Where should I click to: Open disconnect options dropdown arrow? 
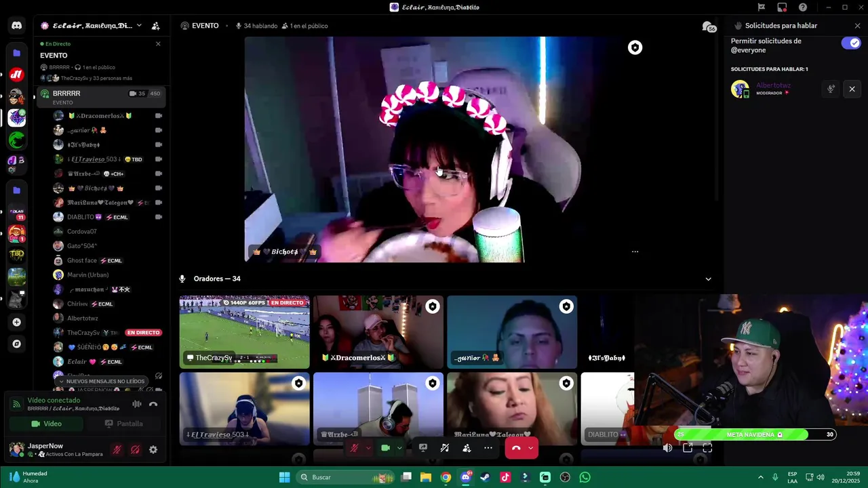[530, 448]
